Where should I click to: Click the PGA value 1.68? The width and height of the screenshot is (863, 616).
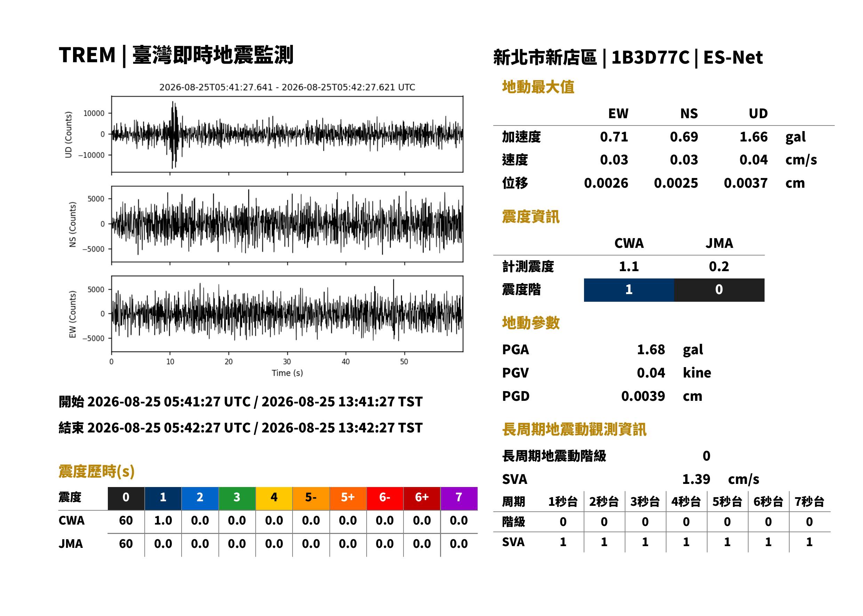(x=651, y=349)
